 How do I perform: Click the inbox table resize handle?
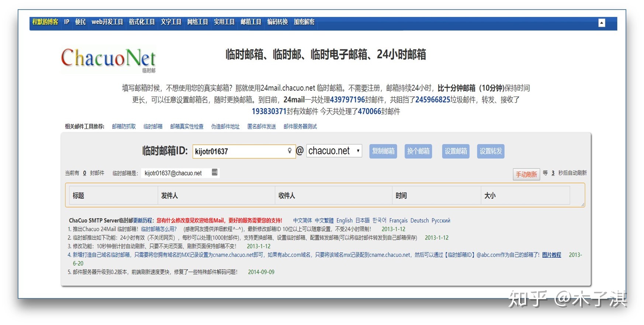coord(583,204)
